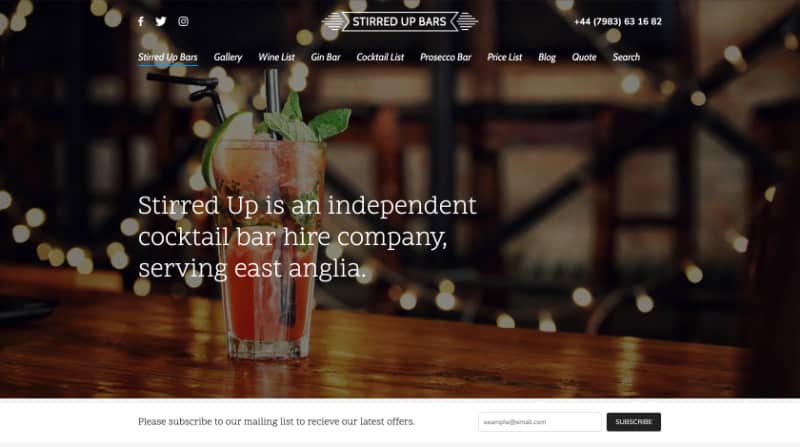Viewport: 800px width, 447px height.
Task: Open the Gin Bar page
Action: (x=326, y=57)
